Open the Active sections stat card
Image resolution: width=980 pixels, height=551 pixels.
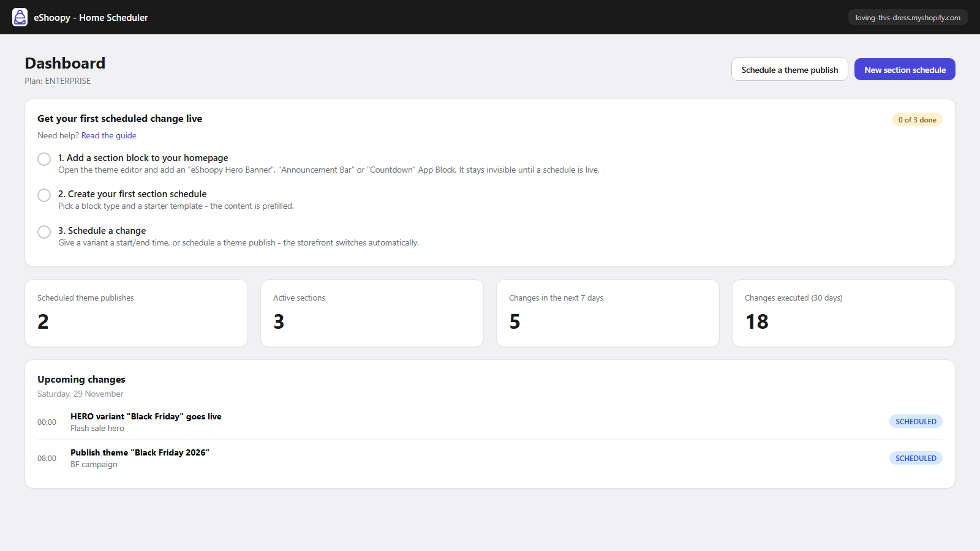point(372,313)
